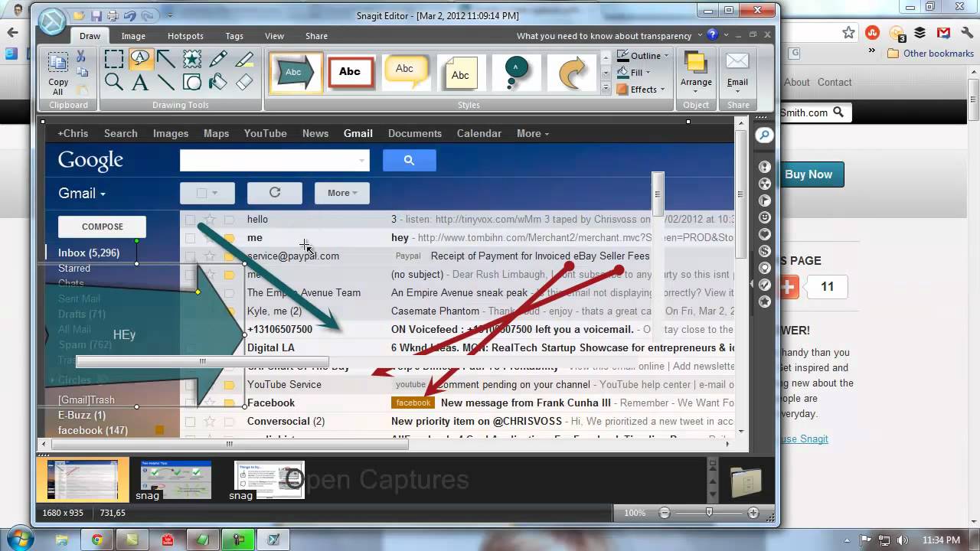Screen dimensions: 980x551
Task: Select the Highlight marker tool
Action: [244, 59]
